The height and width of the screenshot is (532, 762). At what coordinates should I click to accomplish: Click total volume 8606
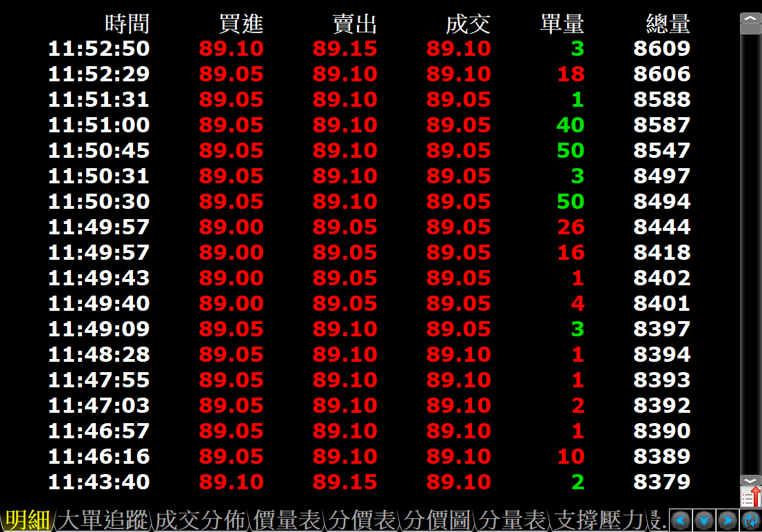pos(662,74)
